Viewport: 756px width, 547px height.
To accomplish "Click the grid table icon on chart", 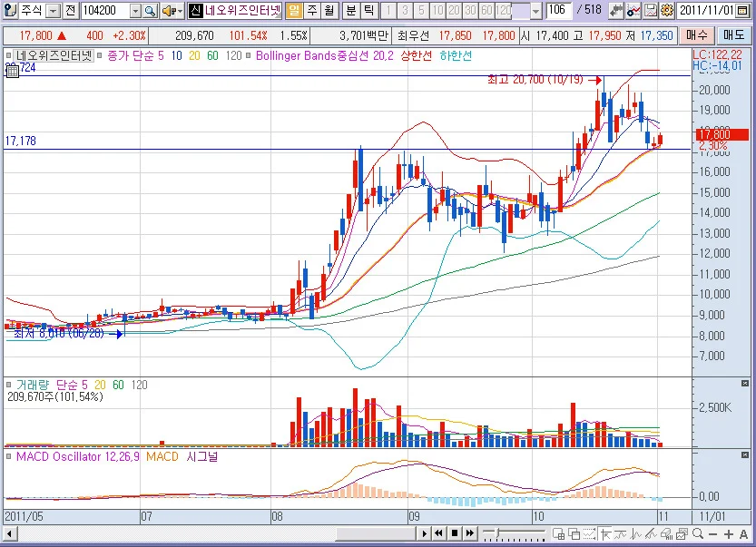I will [13, 72].
